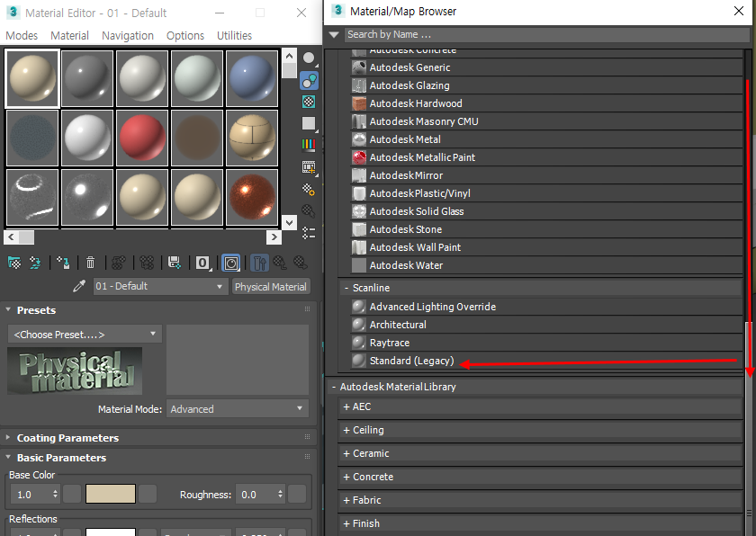756x536 pixels.
Task: Select the Raytrace material
Action: [x=547, y=343]
